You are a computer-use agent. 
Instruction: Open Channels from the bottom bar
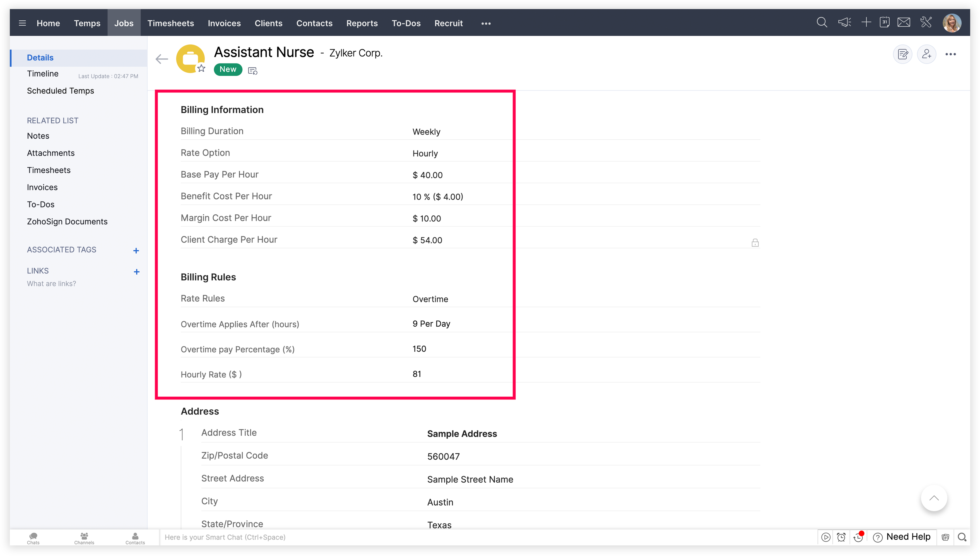[84, 538]
